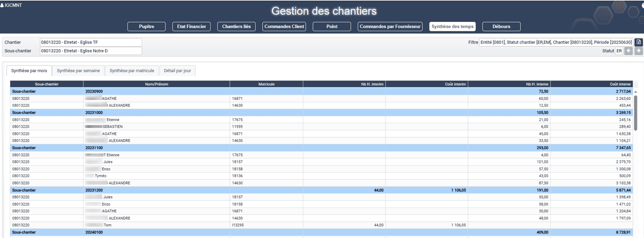644x238 pixels.
Task: Click total hours 409,00
Action: coord(542,232)
